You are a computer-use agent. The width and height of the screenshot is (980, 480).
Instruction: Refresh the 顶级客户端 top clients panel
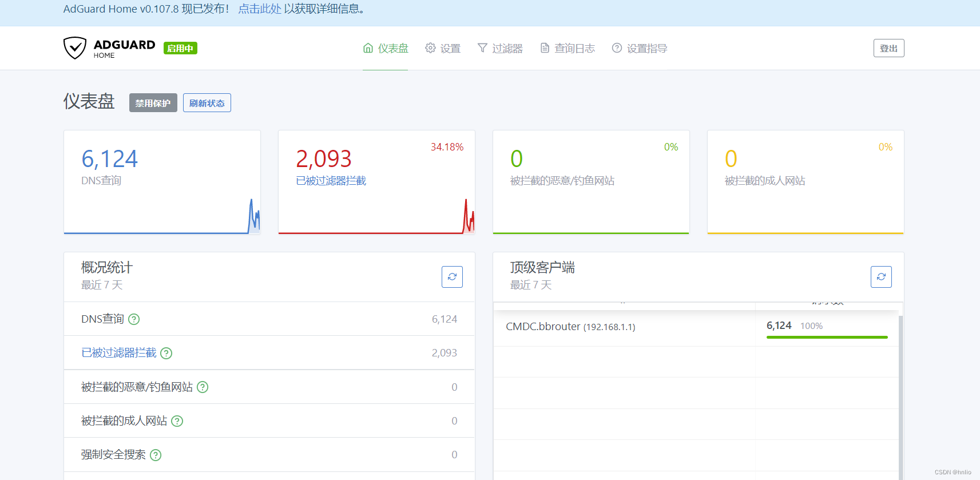tap(881, 277)
